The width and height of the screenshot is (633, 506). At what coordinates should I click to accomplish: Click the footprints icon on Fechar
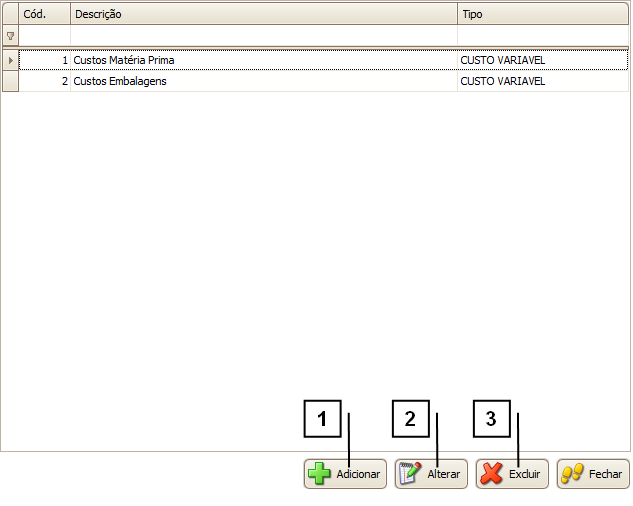point(572,474)
